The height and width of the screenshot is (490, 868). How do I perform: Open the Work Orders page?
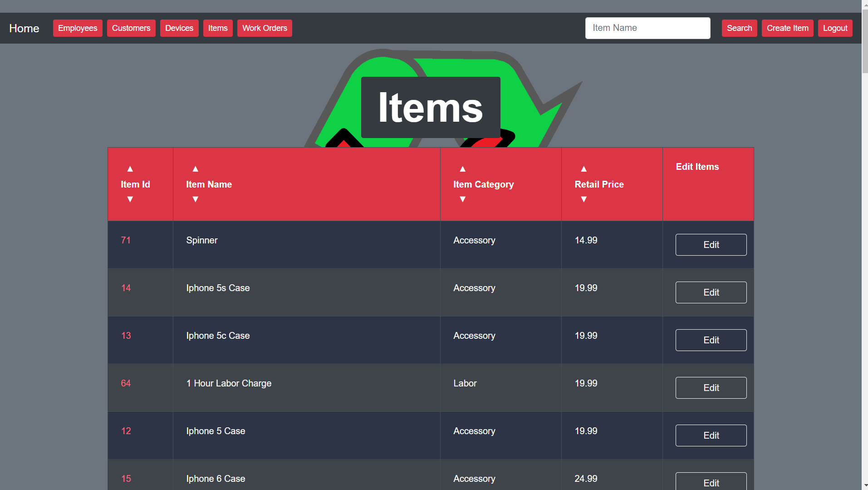(x=265, y=28)
